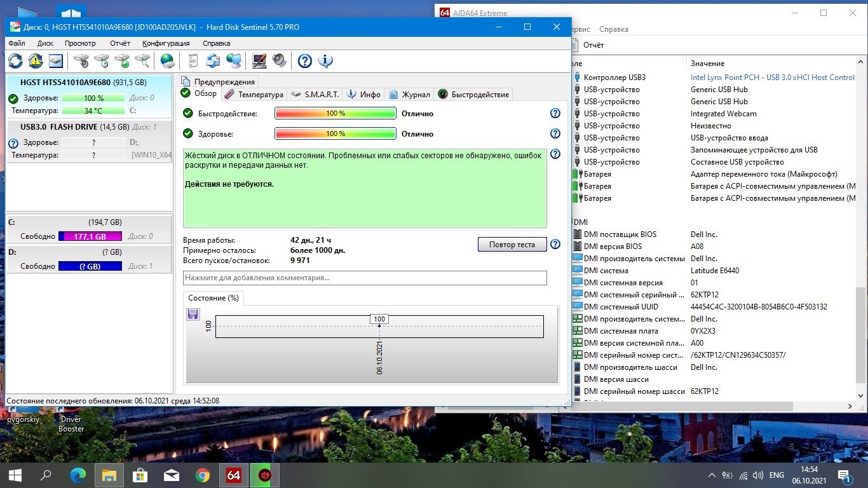Click the blue question mark help toolbar icon
This screenshot has width=868, height=488.
coord(305,61)
